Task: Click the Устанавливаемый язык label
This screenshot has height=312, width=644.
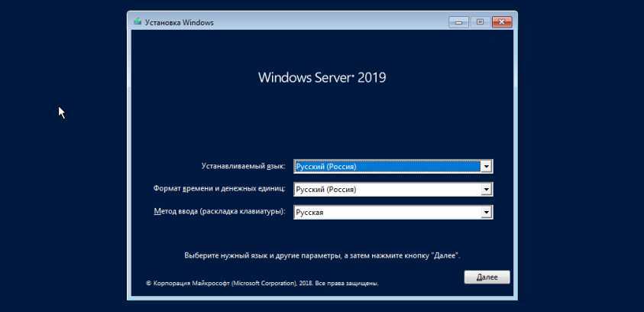Action: click(243, 166)
